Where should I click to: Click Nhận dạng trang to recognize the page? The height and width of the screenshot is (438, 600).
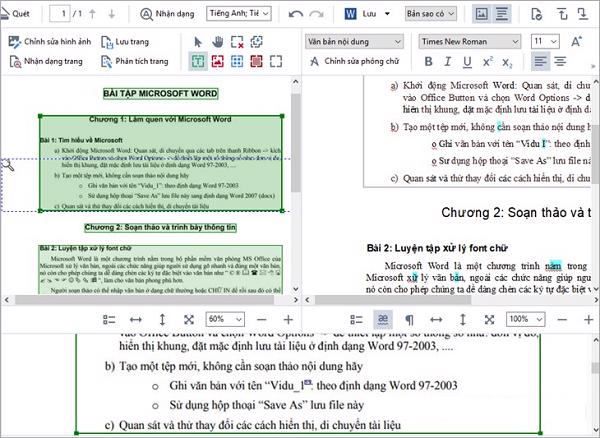pyautogui.click(x=46, y=61)
